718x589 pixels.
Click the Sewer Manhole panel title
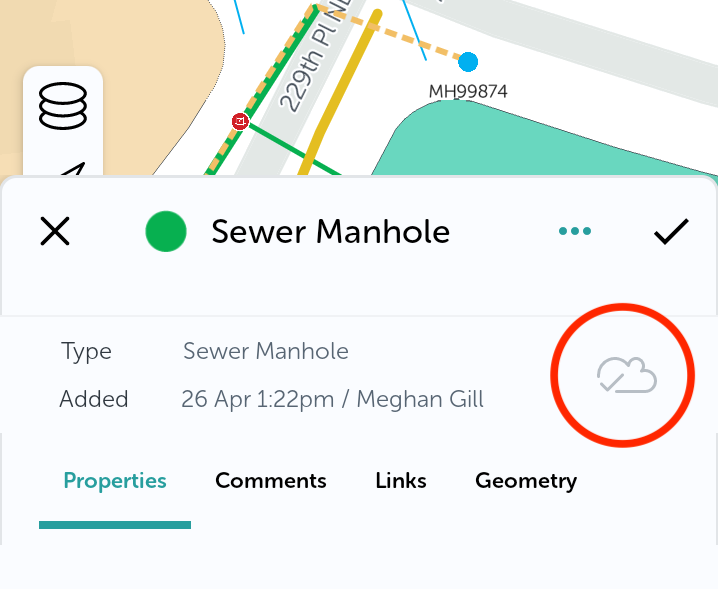click(330, 232)
